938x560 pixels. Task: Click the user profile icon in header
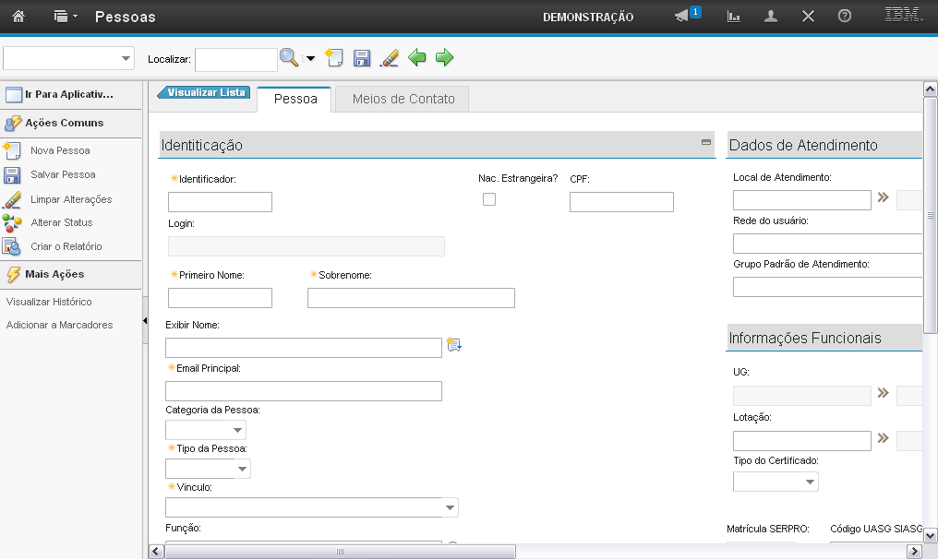(771, 17)
